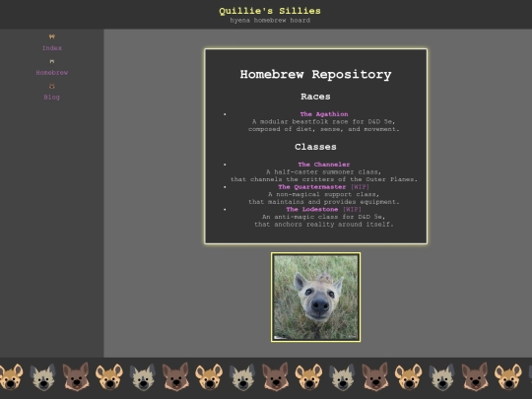Click text 'A half-caster summoner class,'

pos(324,171)
